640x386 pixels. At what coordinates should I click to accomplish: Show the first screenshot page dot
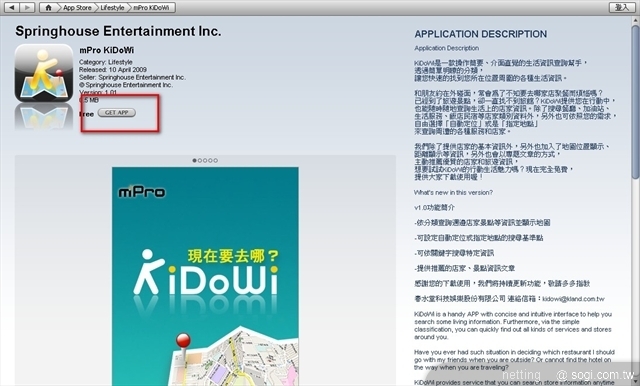pos(194,160)
